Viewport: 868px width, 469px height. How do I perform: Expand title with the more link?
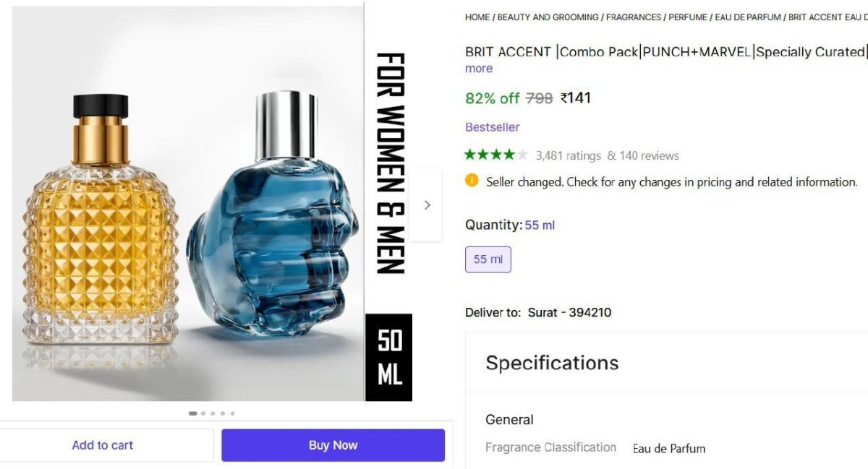tap(479, 69)
